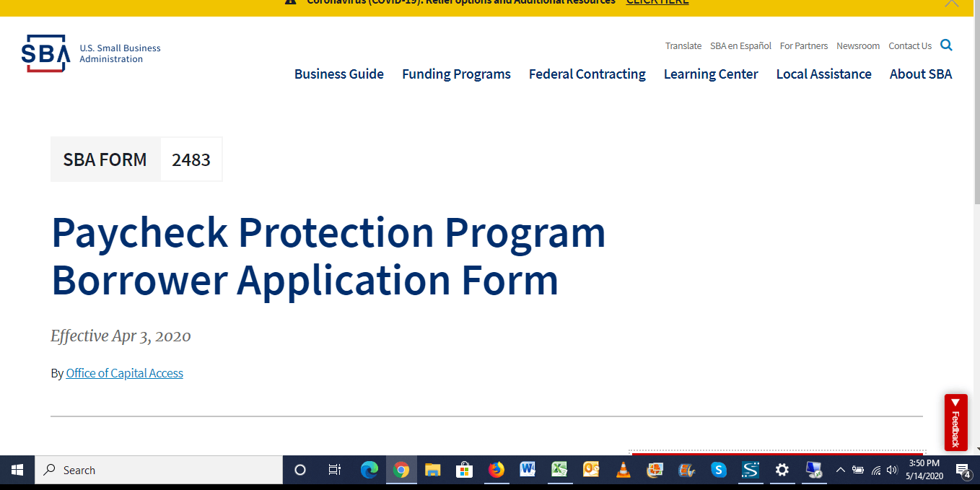Dismiss the yellow coronavirus alert banner
980x490 pixels.
click(952, 3)
